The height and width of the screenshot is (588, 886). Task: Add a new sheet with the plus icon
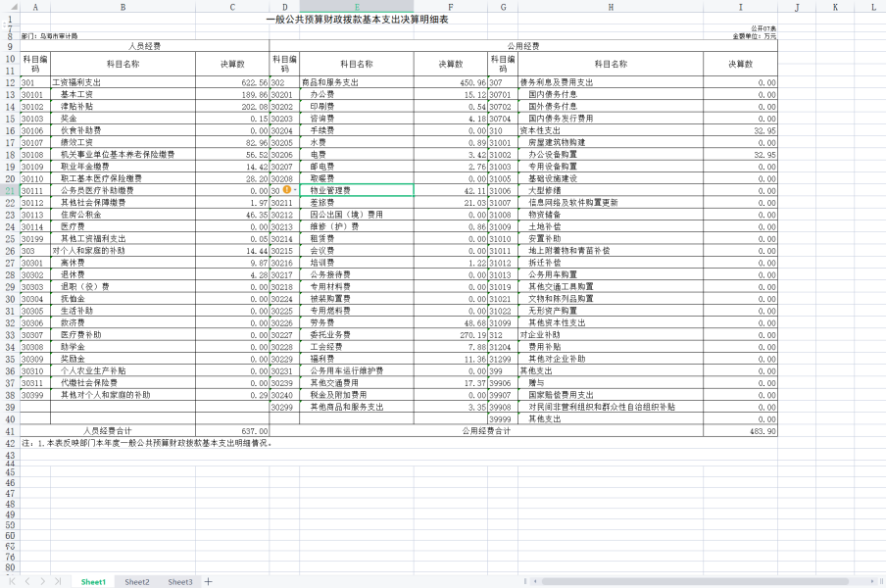pos(208,581)
